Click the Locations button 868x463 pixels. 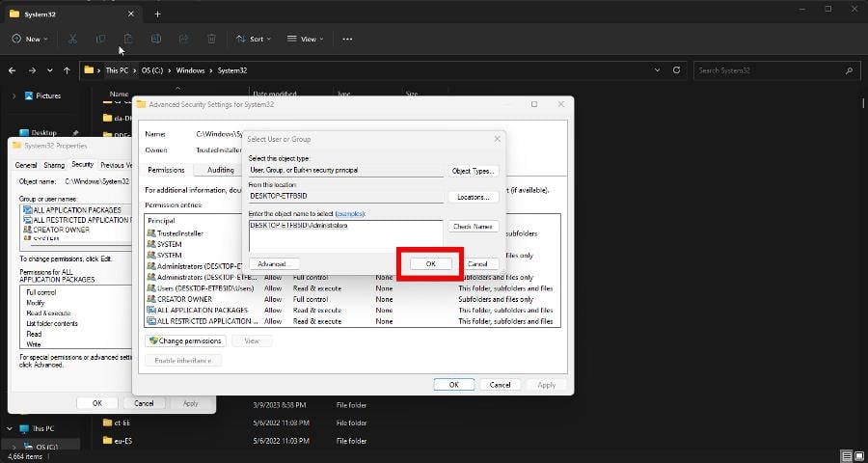(473, 197)
